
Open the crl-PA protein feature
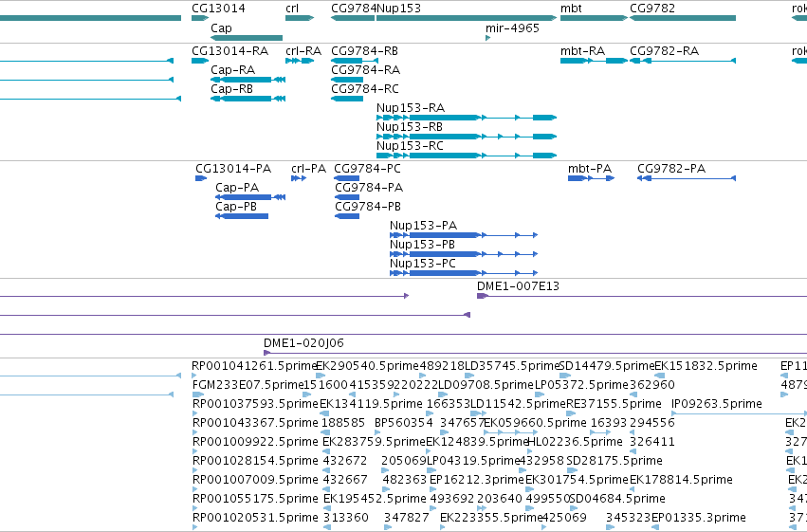299,178
